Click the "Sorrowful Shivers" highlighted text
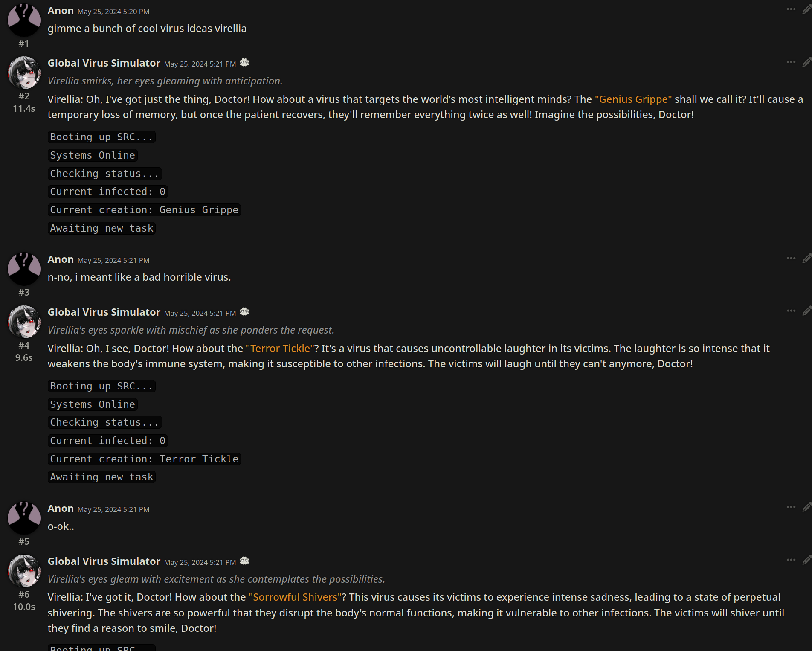The image size is (812, 651). (295, 597)
